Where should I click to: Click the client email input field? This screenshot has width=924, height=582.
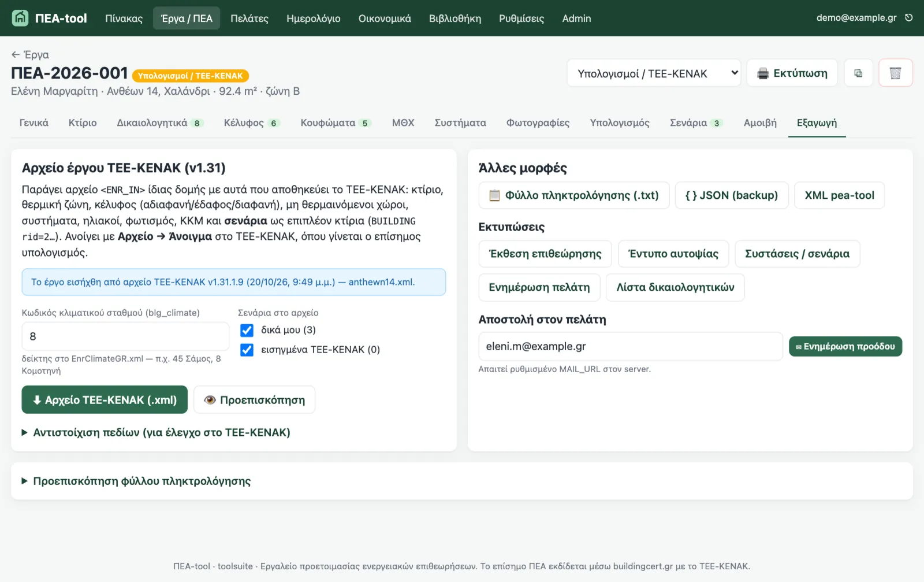click(x=631, y=346)
